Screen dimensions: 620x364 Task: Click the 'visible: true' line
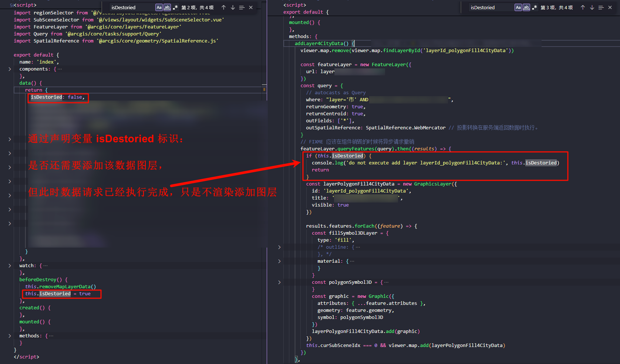coord(330,205)
